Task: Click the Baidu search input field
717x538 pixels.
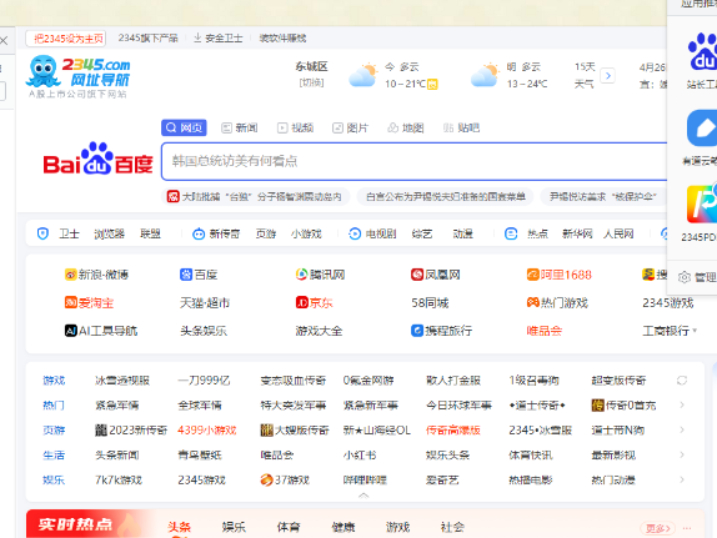Action: point(414,161)
